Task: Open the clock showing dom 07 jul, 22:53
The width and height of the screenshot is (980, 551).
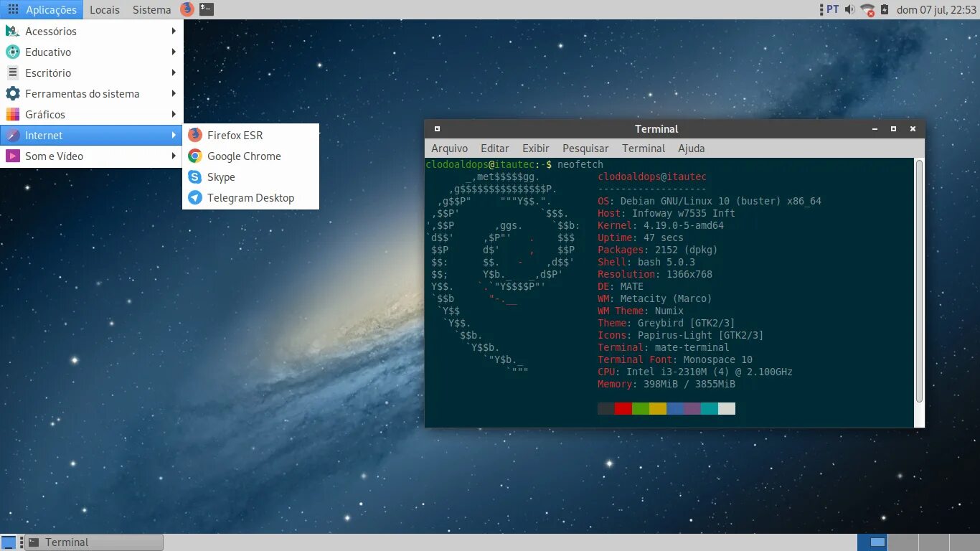Action: (936, 9)
